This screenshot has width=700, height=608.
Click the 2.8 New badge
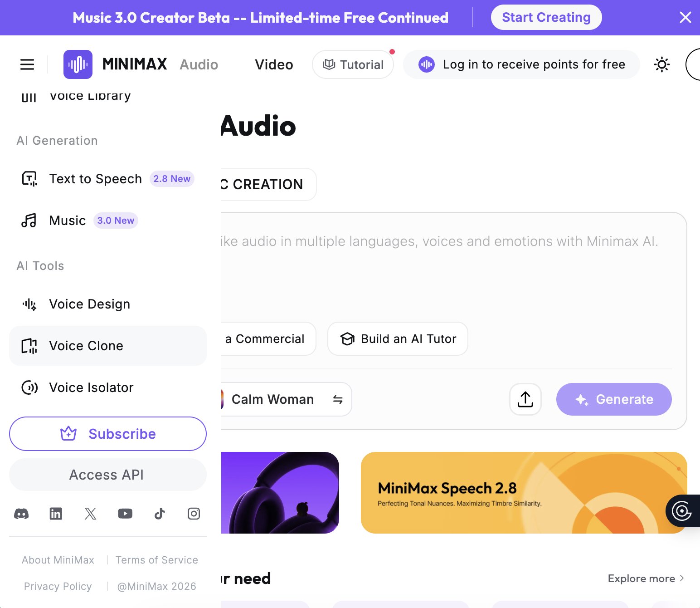172,179
